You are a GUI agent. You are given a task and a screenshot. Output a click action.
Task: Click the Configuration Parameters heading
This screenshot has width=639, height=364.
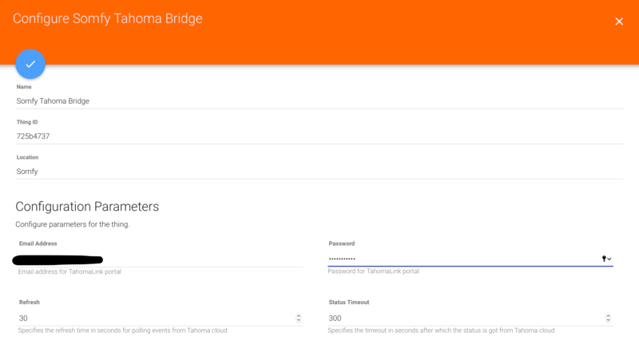[87, 207]
